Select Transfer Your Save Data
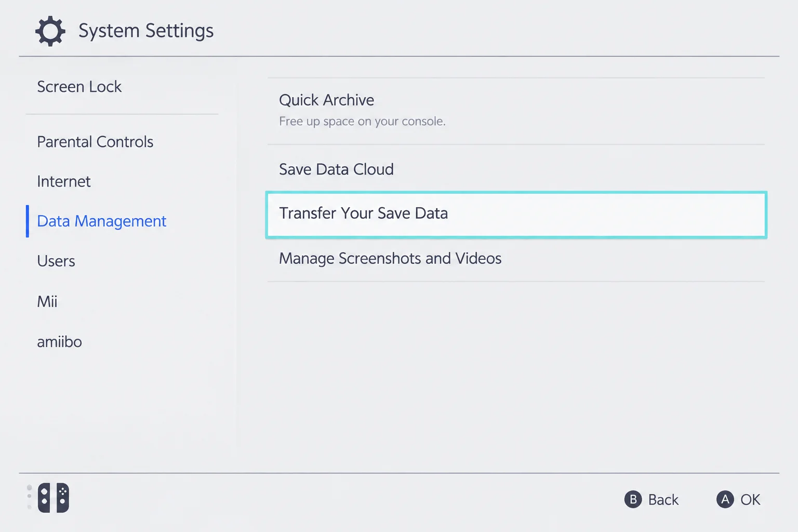This screenshot has height=532, width=798. (516, 215)
